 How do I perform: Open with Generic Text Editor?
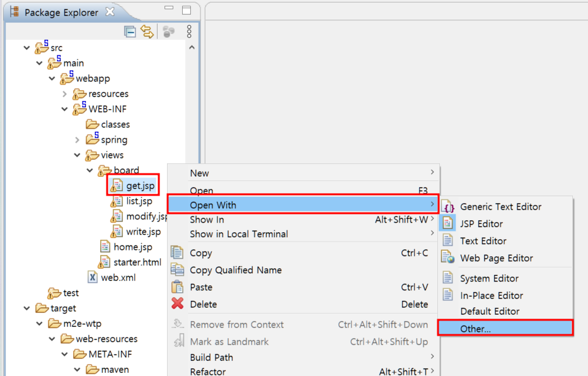point(505,207)
